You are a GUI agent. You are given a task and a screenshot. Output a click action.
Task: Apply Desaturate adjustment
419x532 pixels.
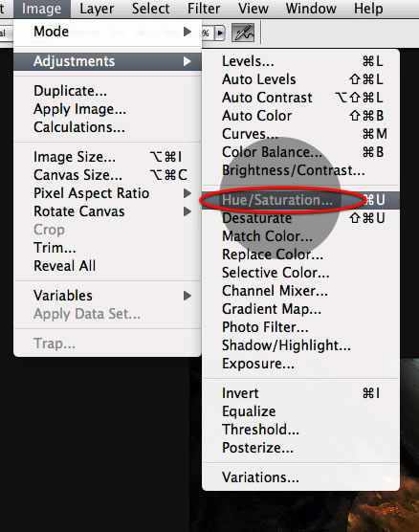(x=300, y=218)
